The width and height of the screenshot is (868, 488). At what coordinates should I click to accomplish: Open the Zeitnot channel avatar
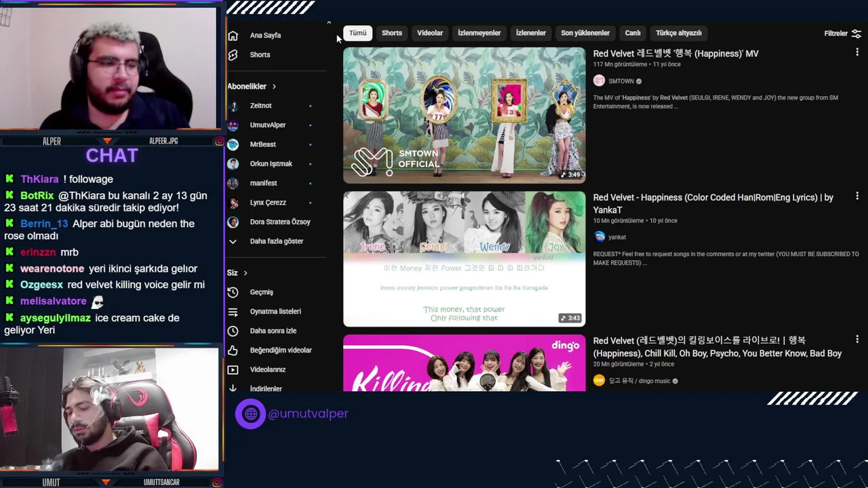click(x=233, y=106)
